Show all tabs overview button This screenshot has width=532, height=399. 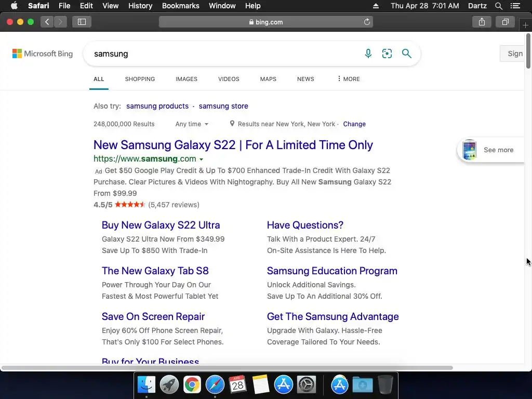505,22
